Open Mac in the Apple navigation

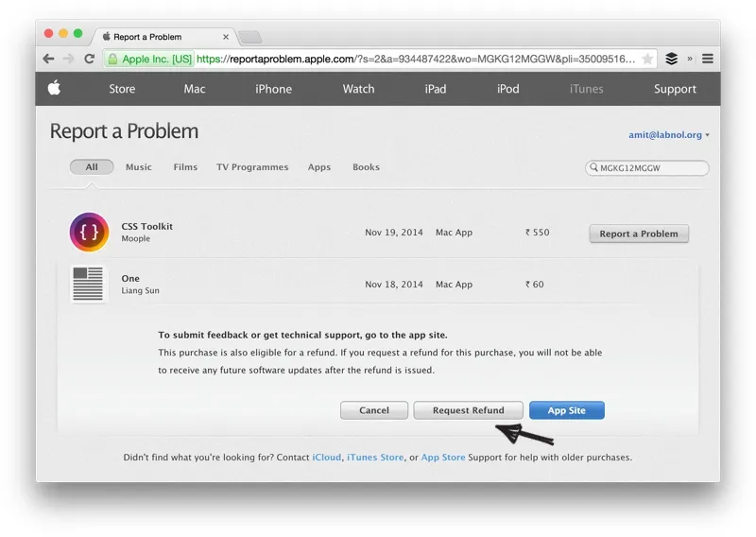pyautogui.click(x=195, y=89)
